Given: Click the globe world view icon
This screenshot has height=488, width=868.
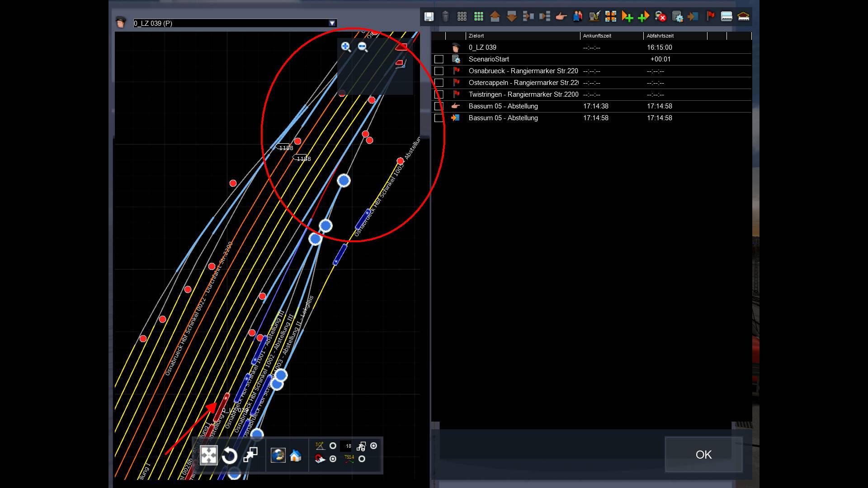Looking at the screenshot, I should click(278, 455).
